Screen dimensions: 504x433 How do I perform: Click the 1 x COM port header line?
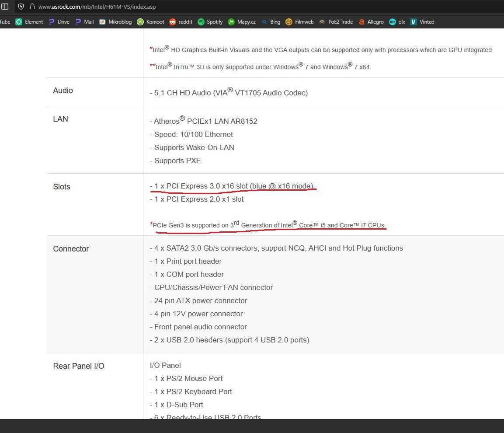click(x=187, y=274)
